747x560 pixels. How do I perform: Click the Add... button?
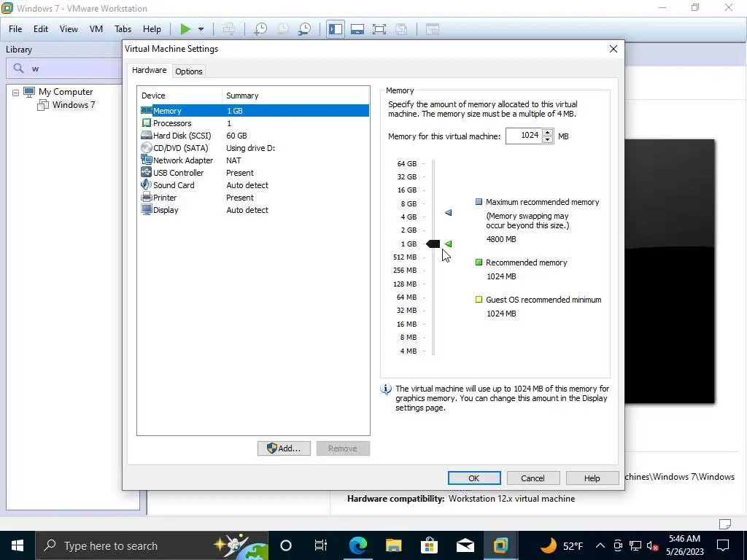click(x=284, y=448)
